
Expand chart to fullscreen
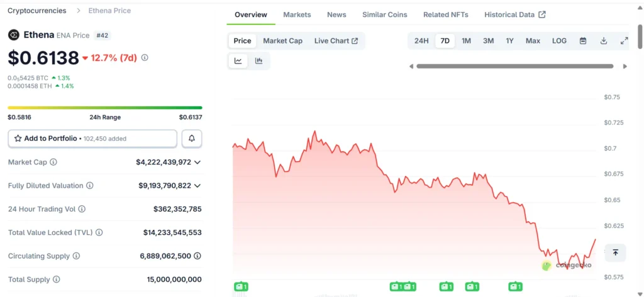[x=624, y=41]
